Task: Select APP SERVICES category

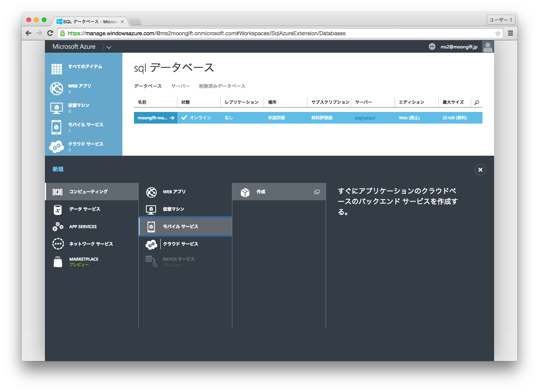Action: click(x=83, y=227)
